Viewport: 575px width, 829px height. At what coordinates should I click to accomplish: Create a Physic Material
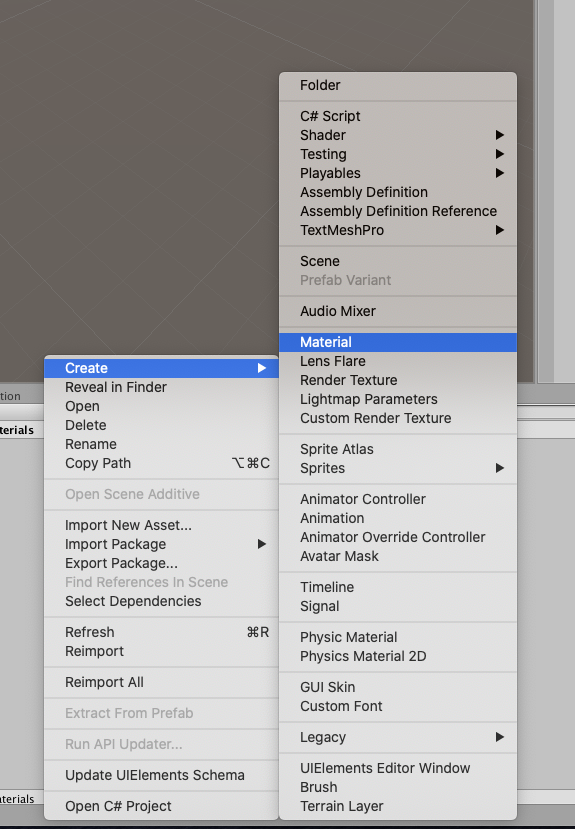click(x=398, y=637)
